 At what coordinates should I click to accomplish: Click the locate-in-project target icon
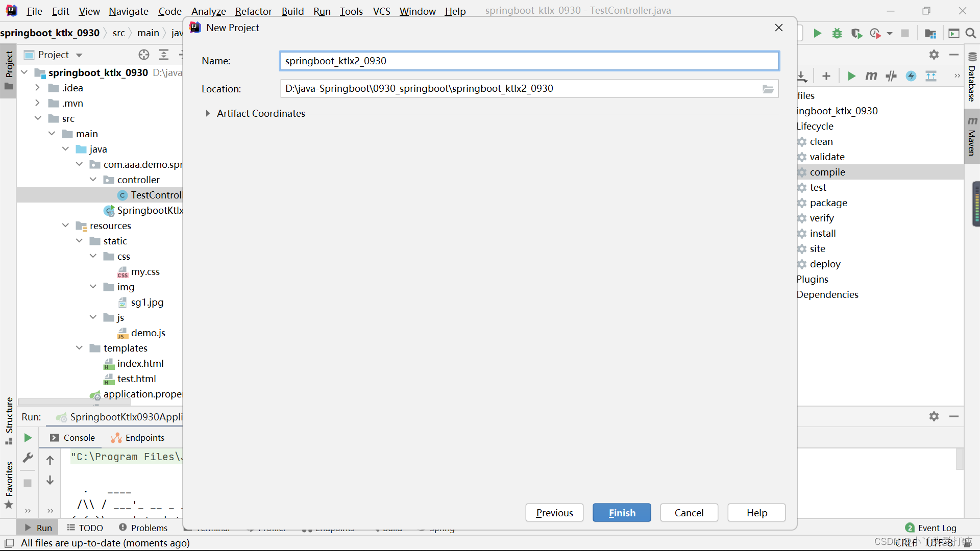[144, 55]
